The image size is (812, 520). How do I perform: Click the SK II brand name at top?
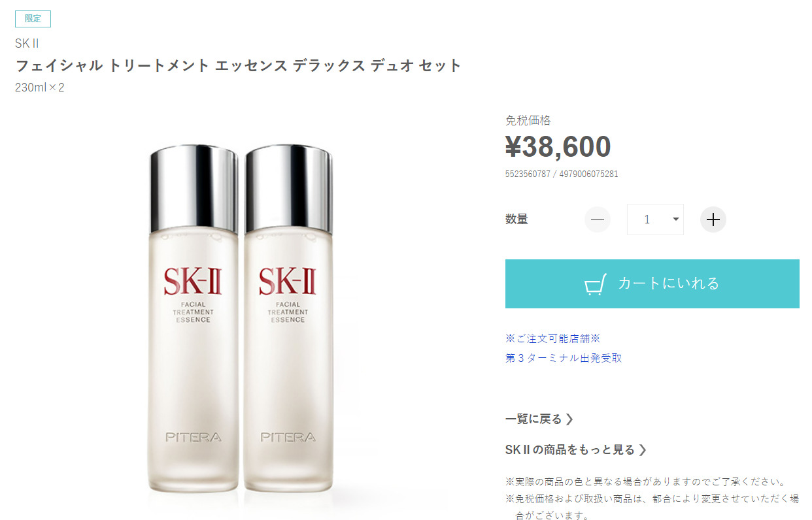point(27,44)
